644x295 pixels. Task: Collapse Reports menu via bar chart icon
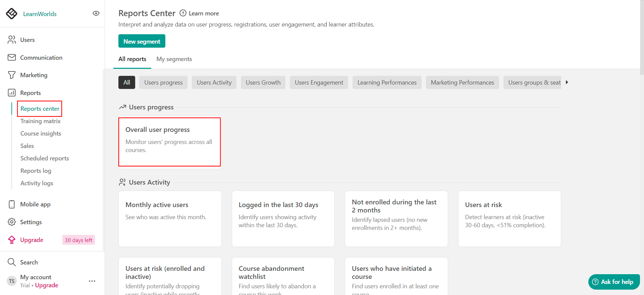12,93
